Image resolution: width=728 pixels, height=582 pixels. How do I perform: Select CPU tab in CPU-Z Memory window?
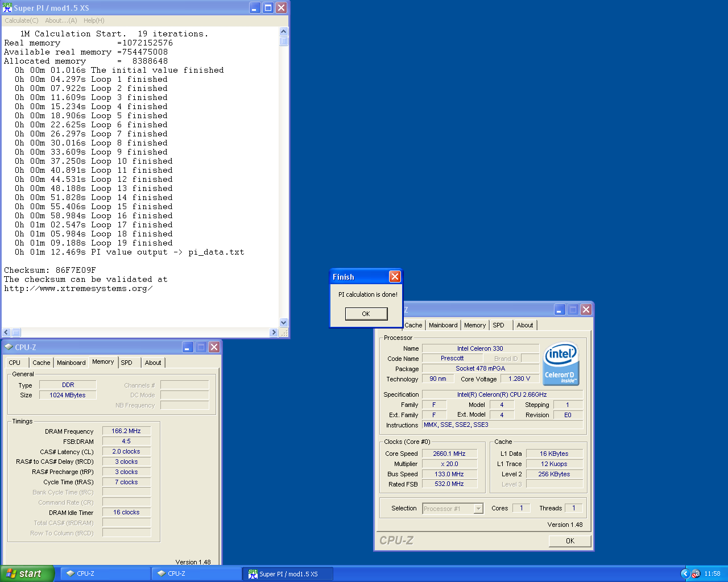point(15,363)
